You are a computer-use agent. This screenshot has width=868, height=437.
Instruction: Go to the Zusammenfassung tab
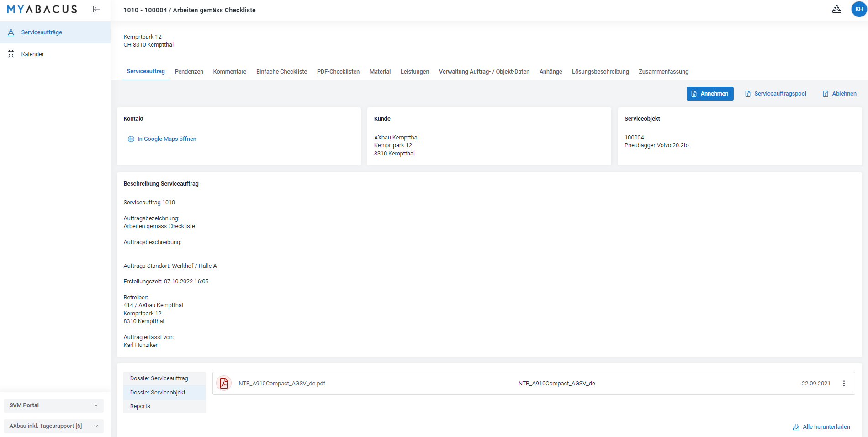pos(663,72)
